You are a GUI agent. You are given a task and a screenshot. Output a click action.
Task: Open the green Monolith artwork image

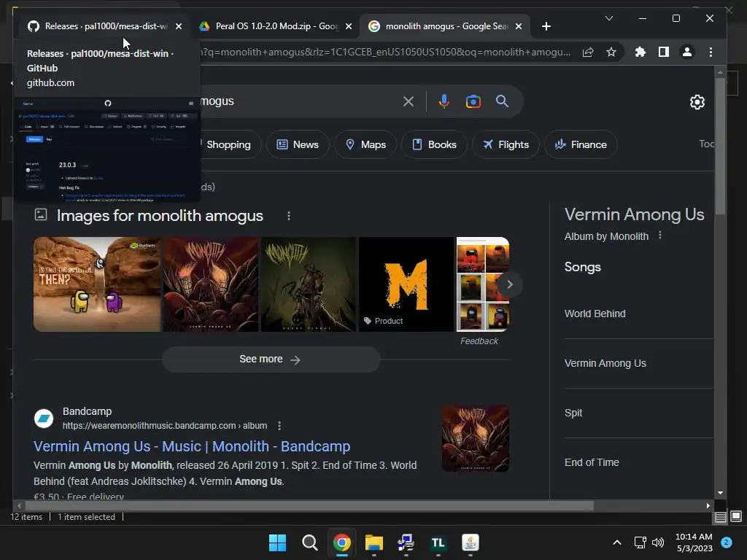coord(309,284)
